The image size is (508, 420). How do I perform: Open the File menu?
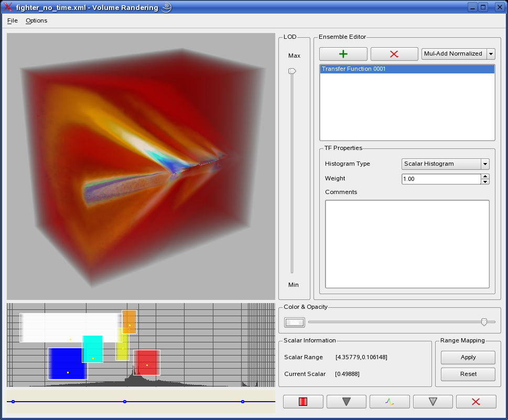pos(12,21)
